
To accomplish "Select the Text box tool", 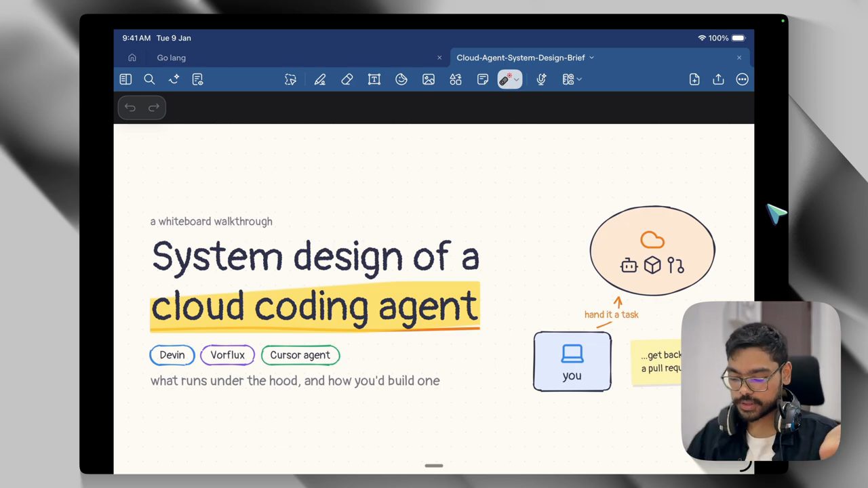I will 374,79.
